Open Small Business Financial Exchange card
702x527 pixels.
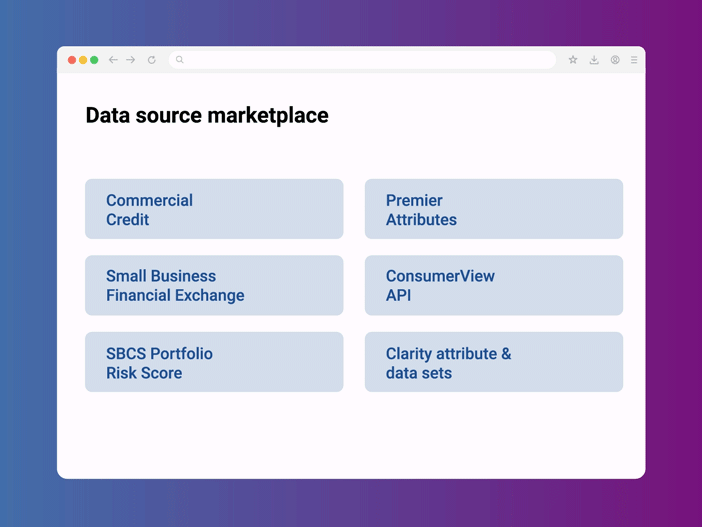tap(214, 285)
